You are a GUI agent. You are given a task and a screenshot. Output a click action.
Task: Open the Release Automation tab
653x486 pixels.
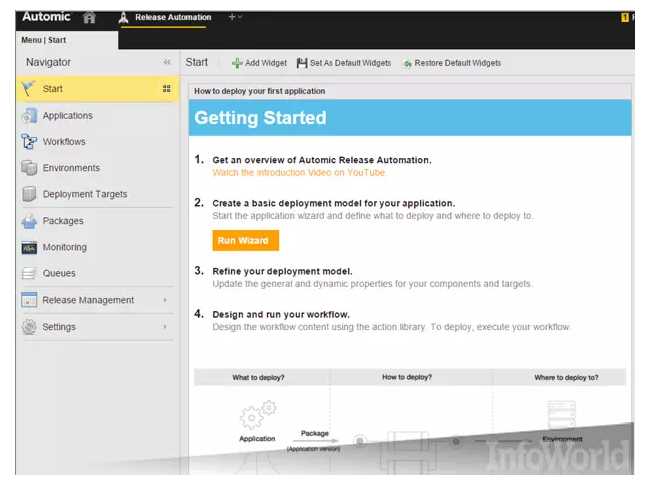(x=173, y=17)
